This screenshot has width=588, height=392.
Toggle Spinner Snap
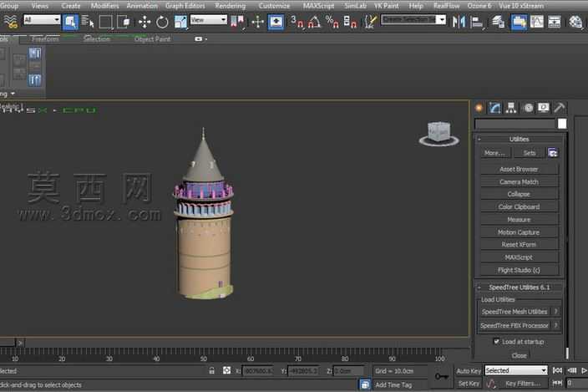tap(349, 22)
